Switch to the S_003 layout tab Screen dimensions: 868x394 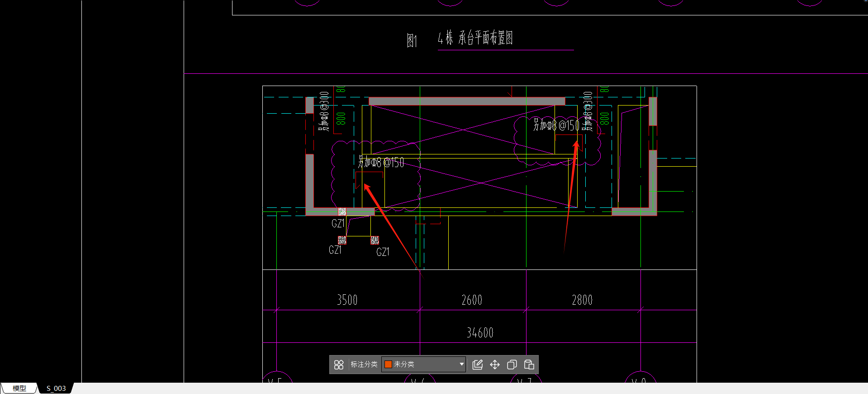point(56,389)
